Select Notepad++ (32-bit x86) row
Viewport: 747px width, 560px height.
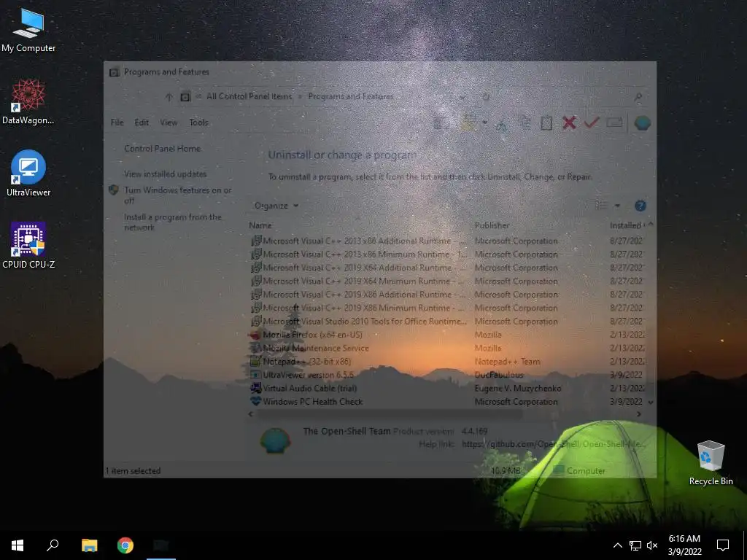(x=447, y=362)
